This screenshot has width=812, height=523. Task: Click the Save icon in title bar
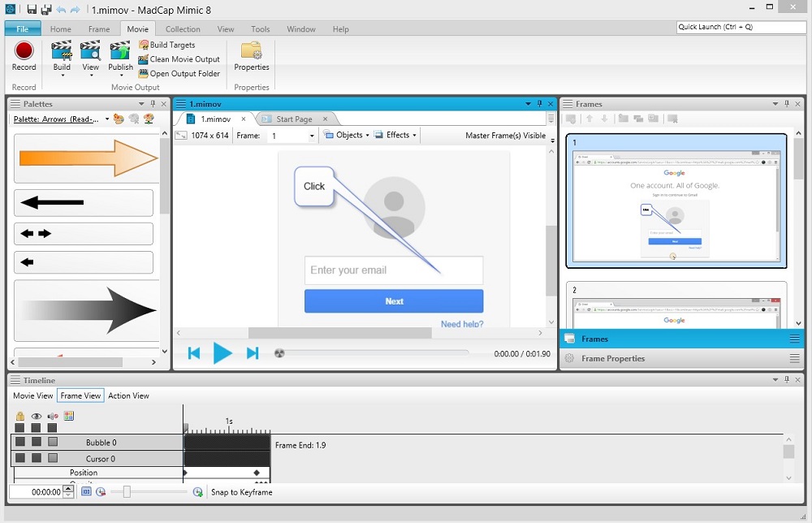coord(32,9)
